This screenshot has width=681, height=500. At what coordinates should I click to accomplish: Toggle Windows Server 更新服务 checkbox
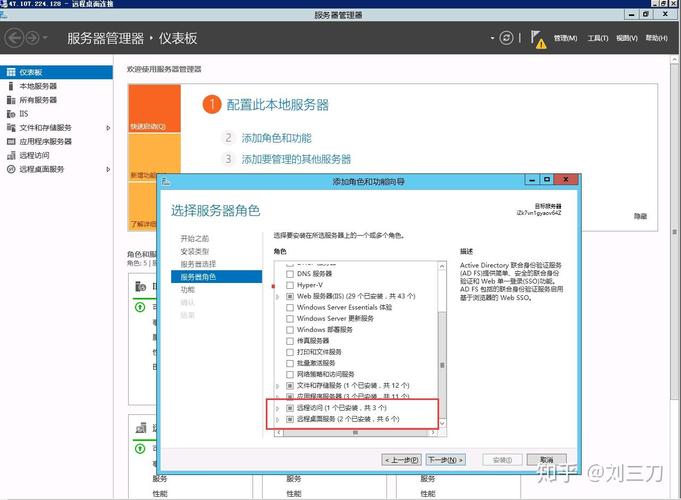point(290,319)
